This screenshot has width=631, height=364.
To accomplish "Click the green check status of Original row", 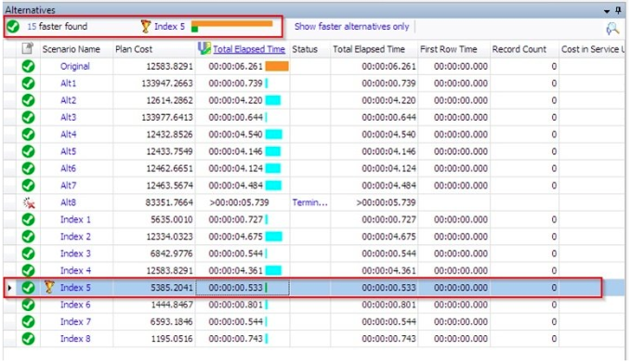I will click(28, 66).
